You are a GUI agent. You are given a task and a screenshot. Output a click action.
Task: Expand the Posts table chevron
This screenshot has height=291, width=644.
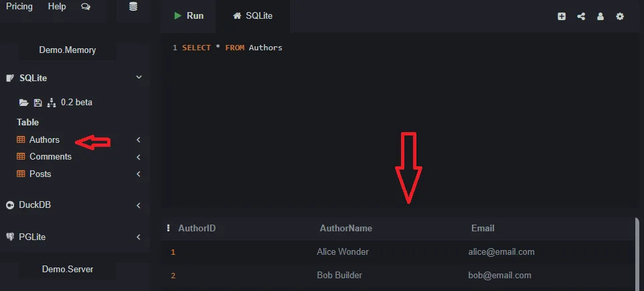tap(139, 174)
